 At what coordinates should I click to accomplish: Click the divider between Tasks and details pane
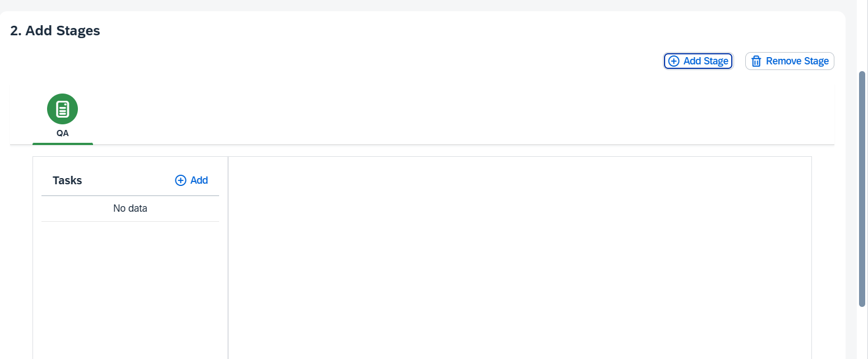228,258
